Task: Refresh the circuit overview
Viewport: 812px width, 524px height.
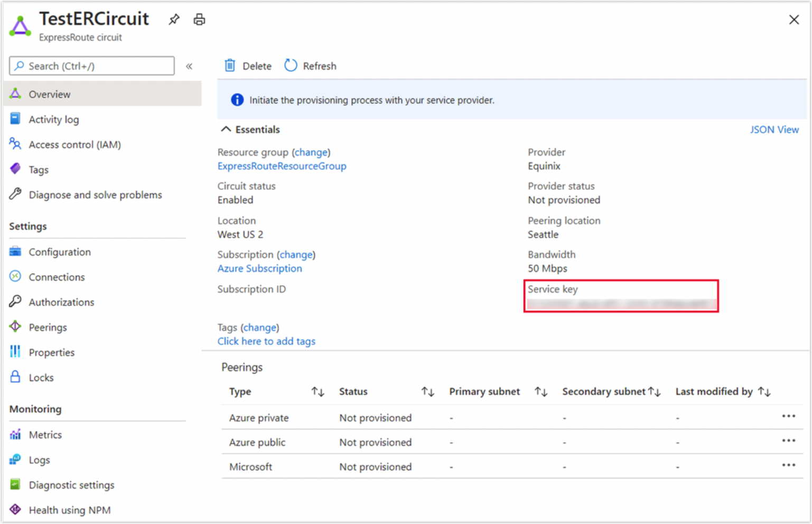Action: pos(310,66)
